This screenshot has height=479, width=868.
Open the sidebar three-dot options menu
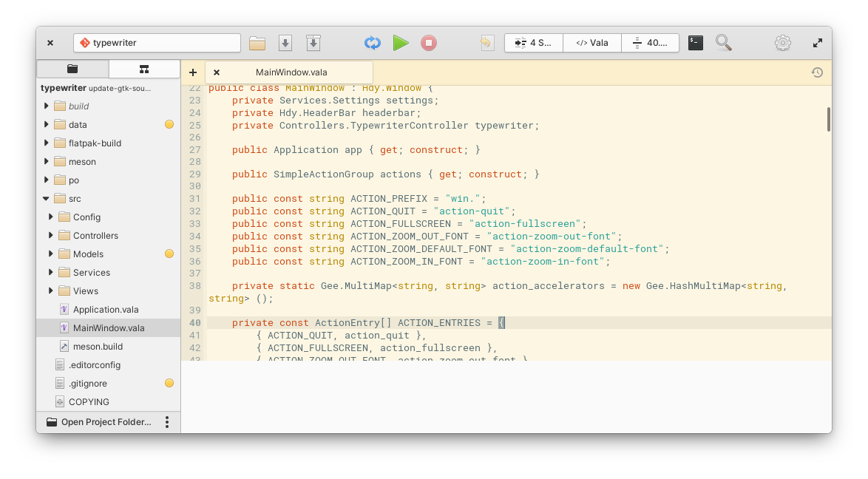167,422
